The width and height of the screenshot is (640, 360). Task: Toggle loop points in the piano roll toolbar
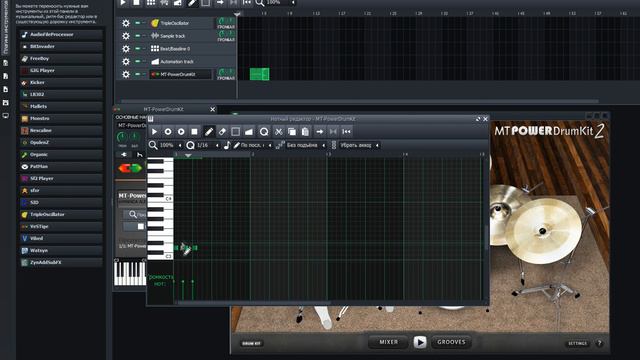coord(333,132)
